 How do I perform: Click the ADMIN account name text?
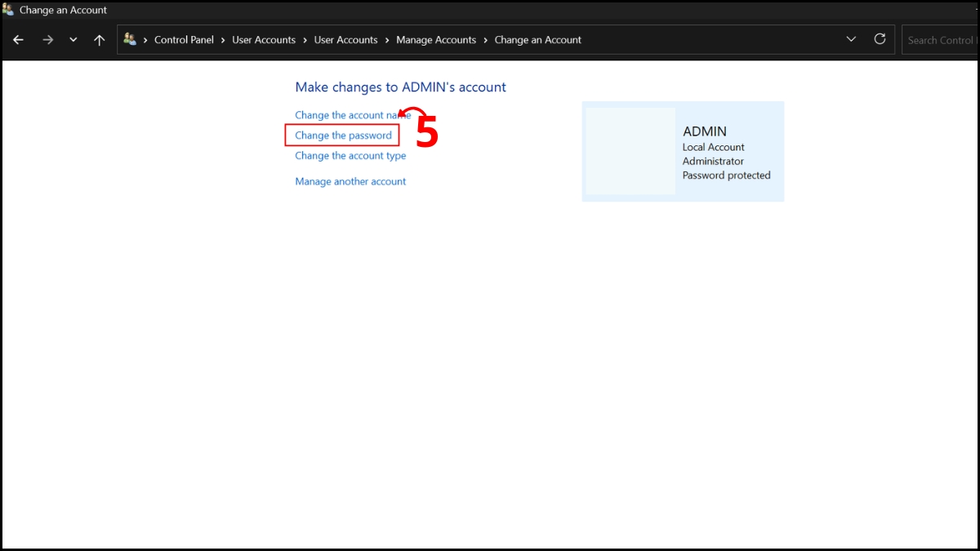[x=705, y=131]
